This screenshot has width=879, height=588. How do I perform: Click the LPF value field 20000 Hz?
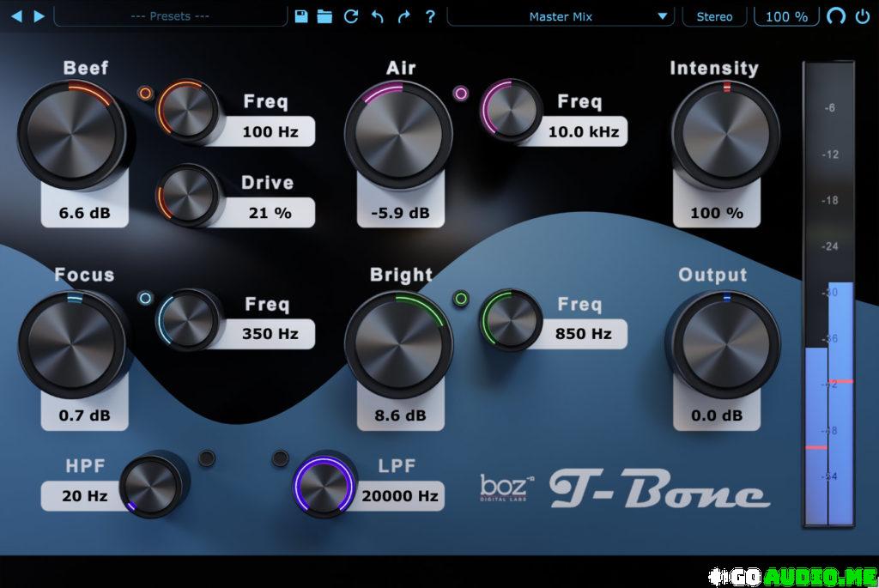pyautogui.click(x=400, y=495)
